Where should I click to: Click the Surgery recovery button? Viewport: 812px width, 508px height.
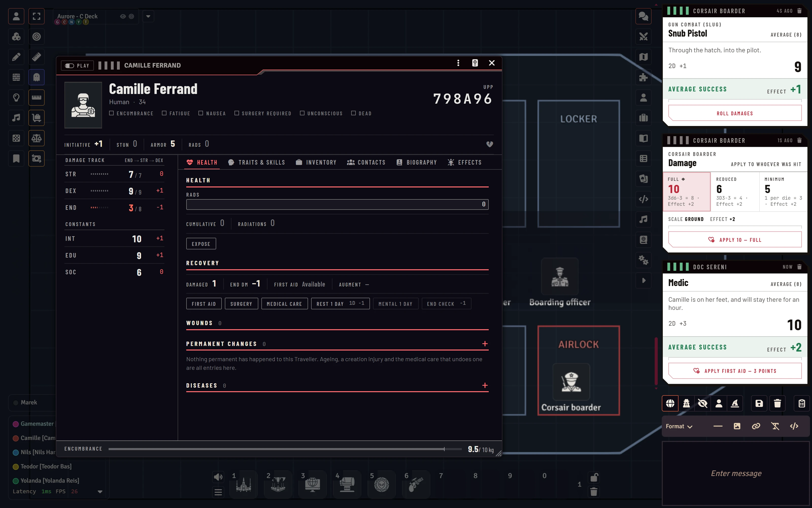[241, 304]
